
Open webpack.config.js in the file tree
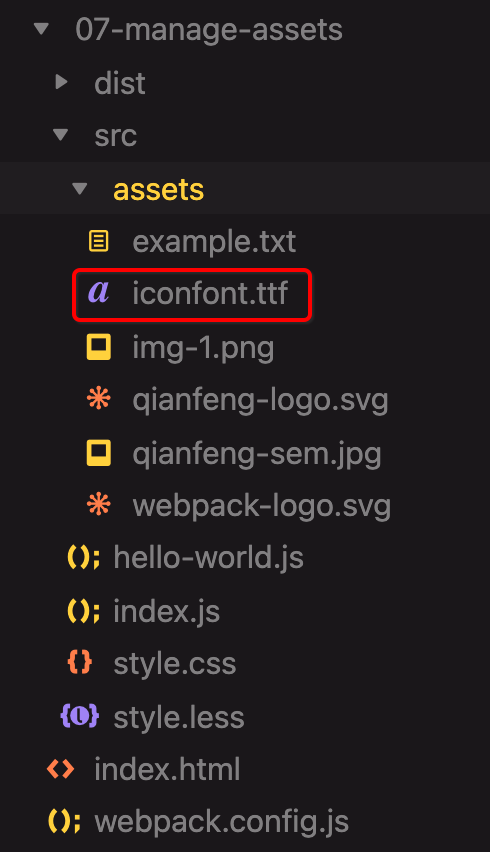coord(222,822)
